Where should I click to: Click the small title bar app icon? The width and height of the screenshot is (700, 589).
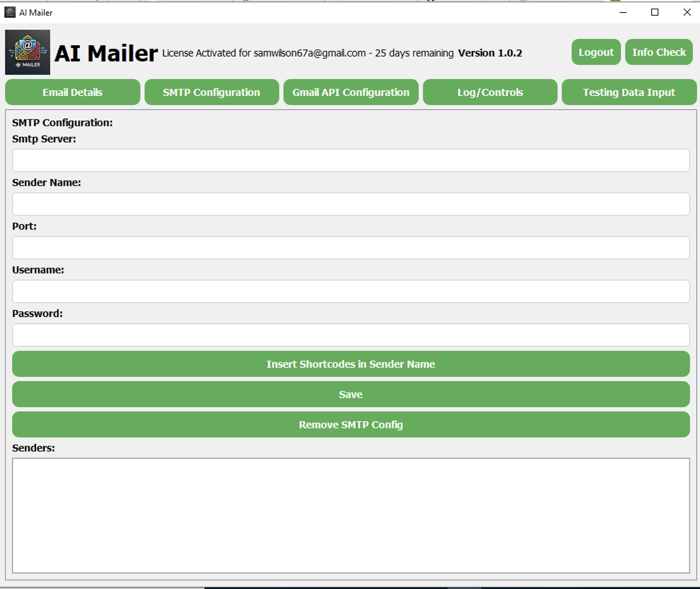[10, 12]
